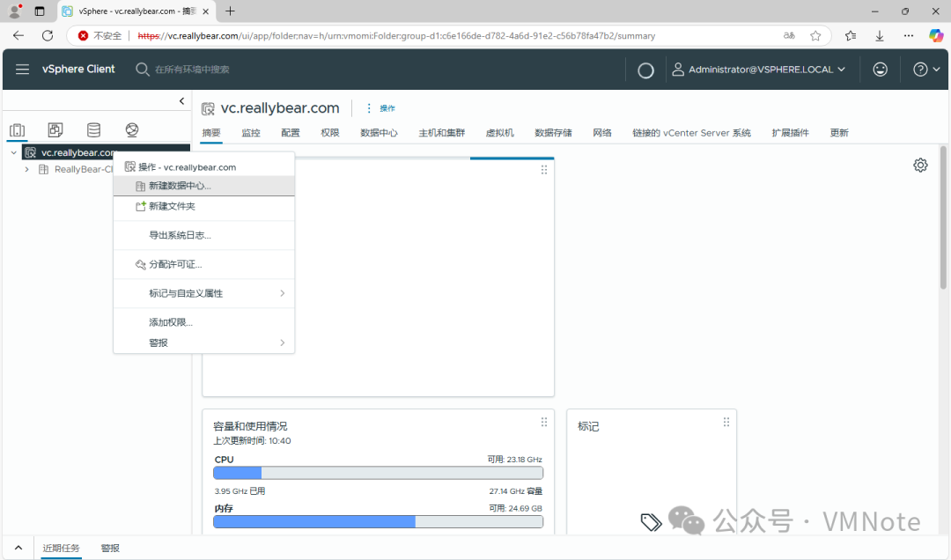Open the Copilot sidebar icon

[936, 36]
